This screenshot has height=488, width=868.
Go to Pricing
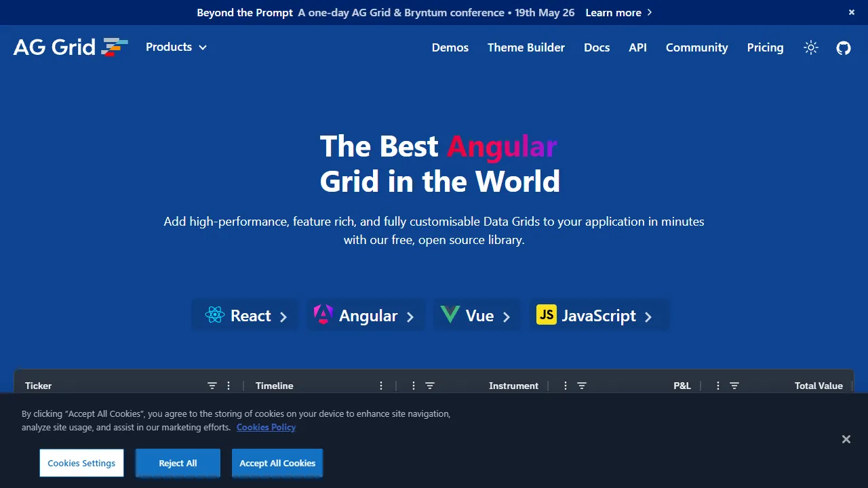[x=765, y=47]
